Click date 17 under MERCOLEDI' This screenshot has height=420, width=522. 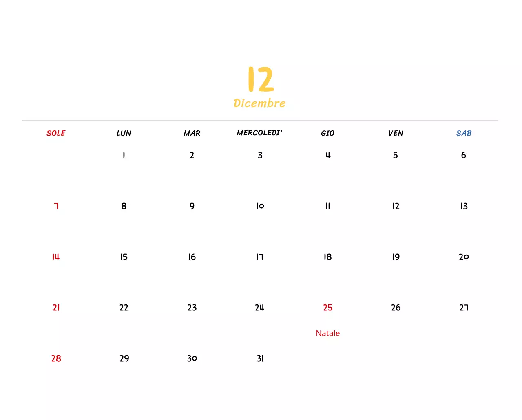(x=259, y=257)
